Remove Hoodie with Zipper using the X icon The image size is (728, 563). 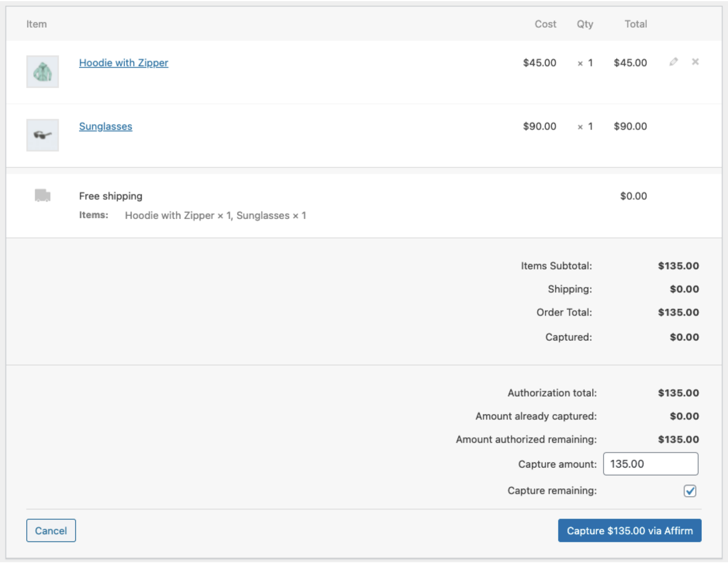coord(695,62)
